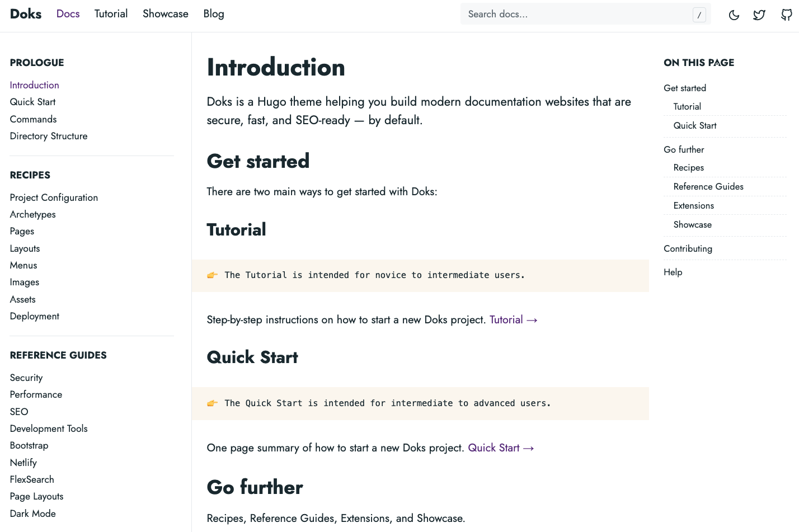This screenshot has width=799, height=532.
Task: Jump to Reference Guides in On This Page
Action: pos(708,186)
